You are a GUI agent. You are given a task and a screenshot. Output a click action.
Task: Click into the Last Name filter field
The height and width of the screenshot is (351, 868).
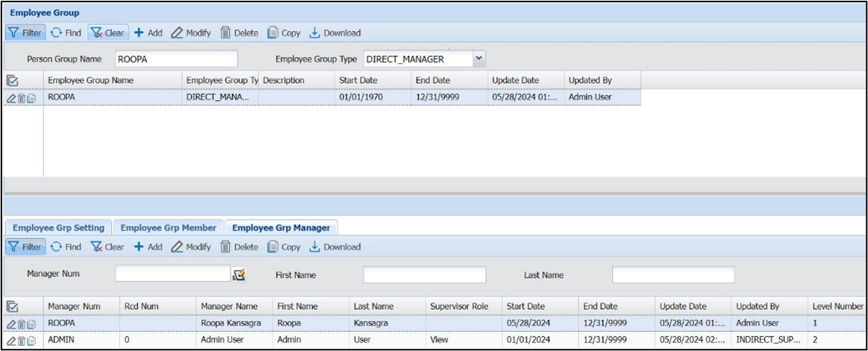(673, 275)
